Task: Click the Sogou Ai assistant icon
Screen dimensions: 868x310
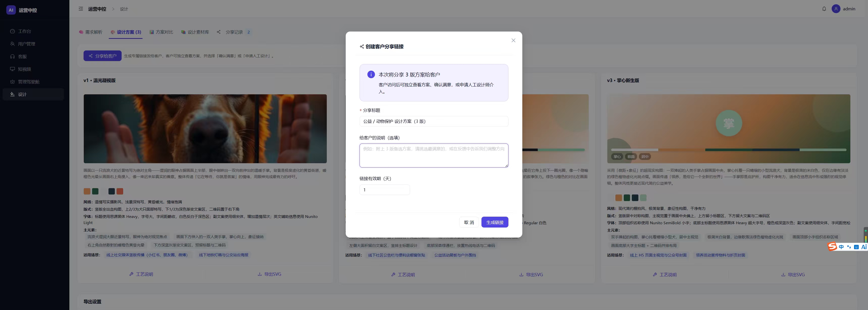Action: pos(864,247)
